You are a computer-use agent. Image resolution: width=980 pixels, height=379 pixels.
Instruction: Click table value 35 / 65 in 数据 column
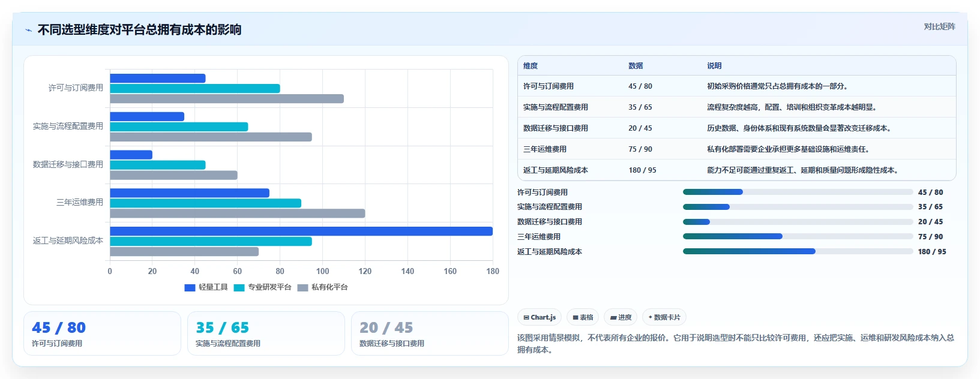(x=640, y=107)
